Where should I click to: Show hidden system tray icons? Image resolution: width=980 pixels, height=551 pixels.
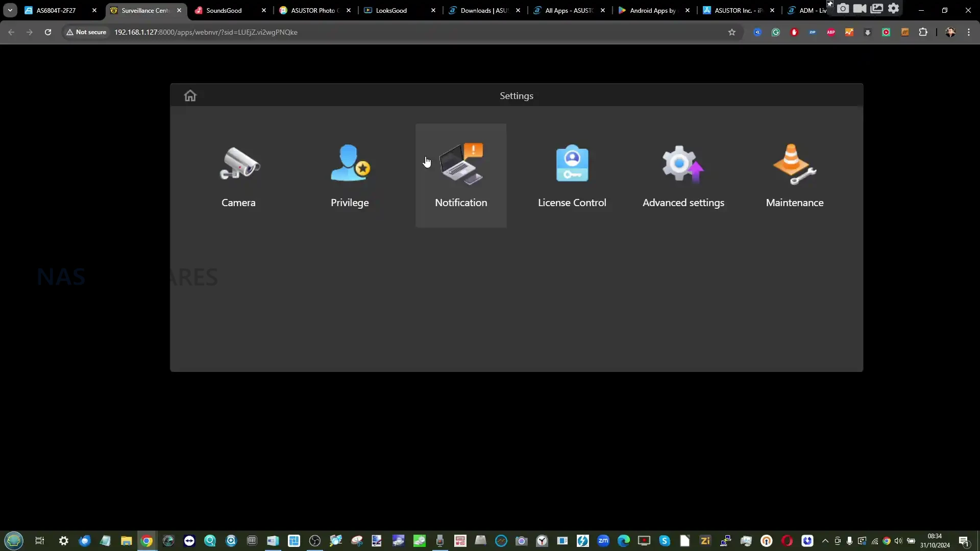825,541
